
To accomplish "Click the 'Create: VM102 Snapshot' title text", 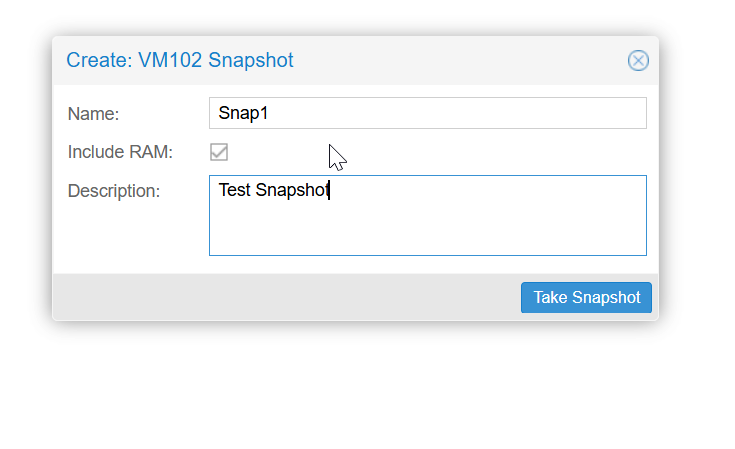I will 180,60.
